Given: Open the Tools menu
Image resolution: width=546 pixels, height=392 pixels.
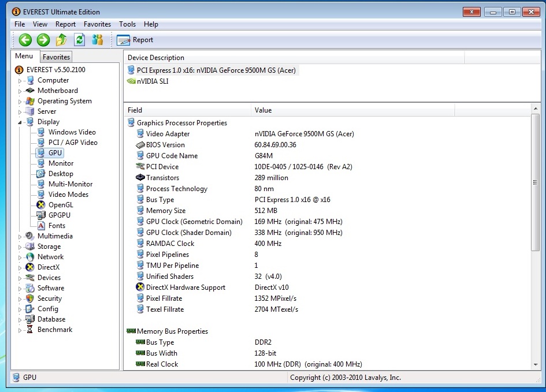Looking at the screenshot, I should point(127,24).
